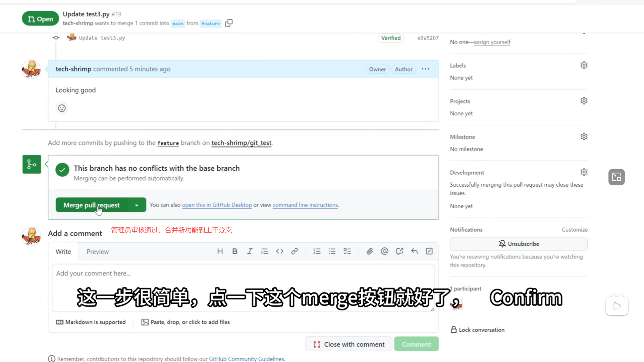Open merge method dropdown arrow

pos(137,205)
